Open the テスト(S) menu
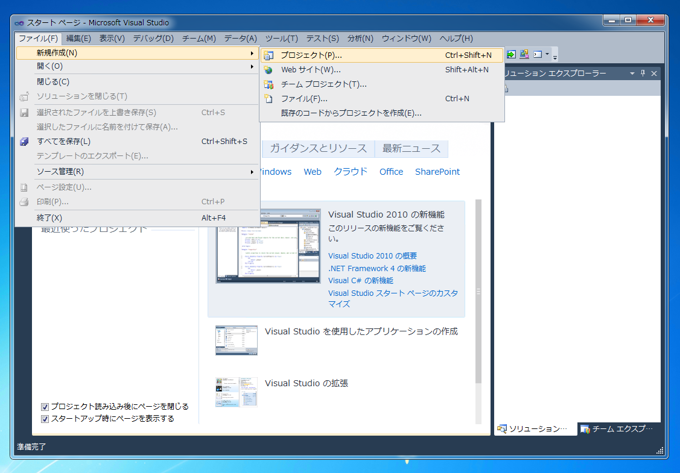Image resolution: width=680 pixels, height=473 pixels. click(x=323, y=39)
